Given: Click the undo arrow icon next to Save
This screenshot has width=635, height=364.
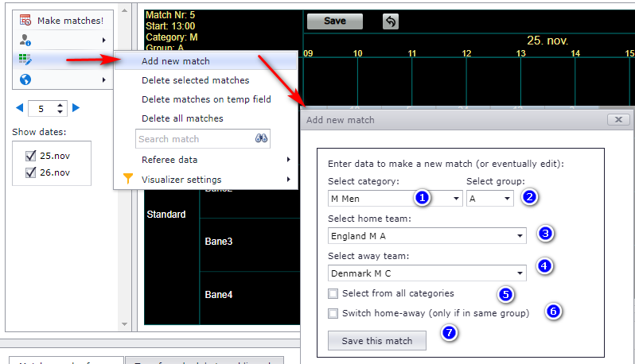Looking at the screenshot, I should 391,21.
